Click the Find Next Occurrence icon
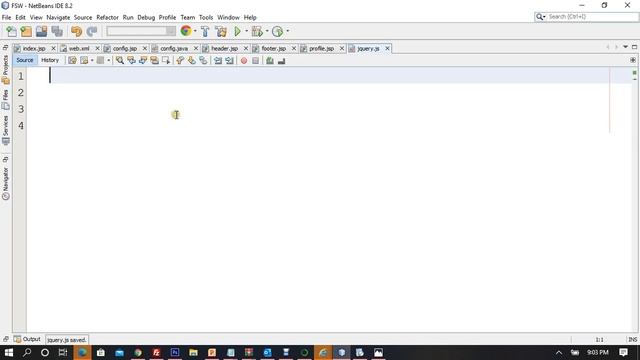The image size is (640, 360). 143,61
